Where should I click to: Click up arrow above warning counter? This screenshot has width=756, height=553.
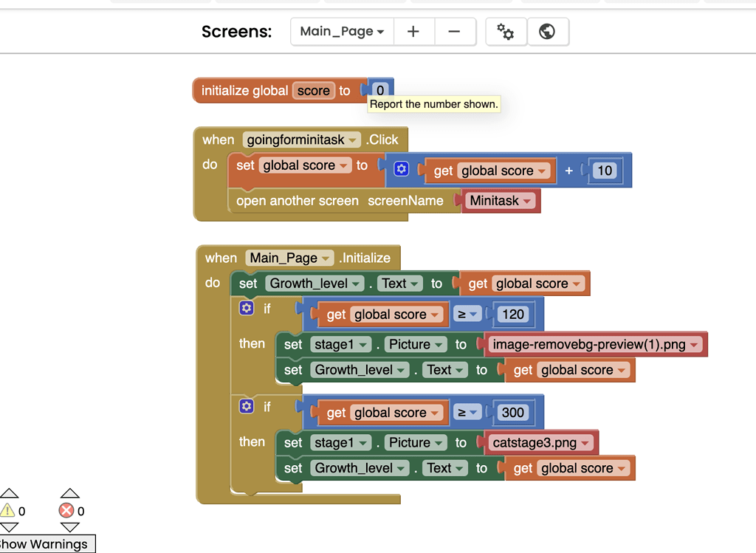9,493
